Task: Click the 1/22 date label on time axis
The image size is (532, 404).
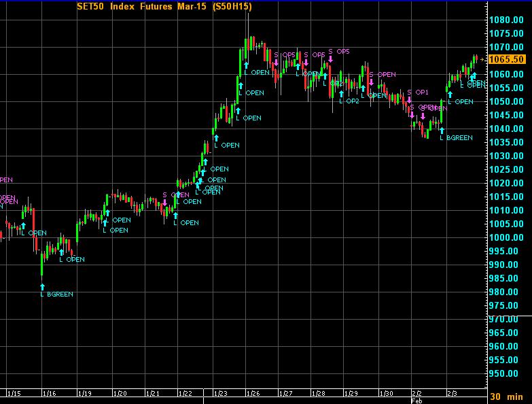Action: [x=184, y=393]
